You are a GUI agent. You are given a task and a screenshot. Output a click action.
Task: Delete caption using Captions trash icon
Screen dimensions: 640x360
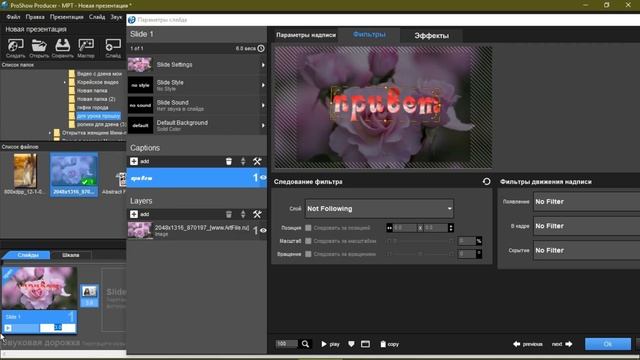[x=229, y=161]
